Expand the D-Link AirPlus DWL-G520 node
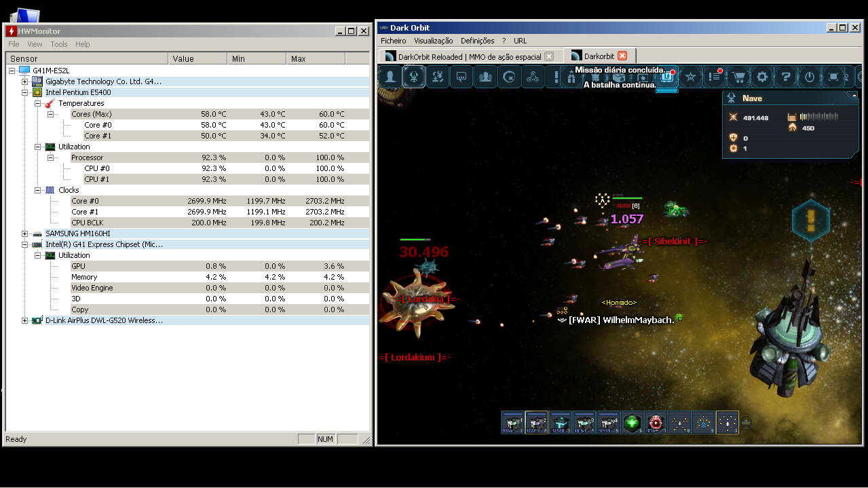The width and height of the screenshot is (868, 488). coord(25,320)
